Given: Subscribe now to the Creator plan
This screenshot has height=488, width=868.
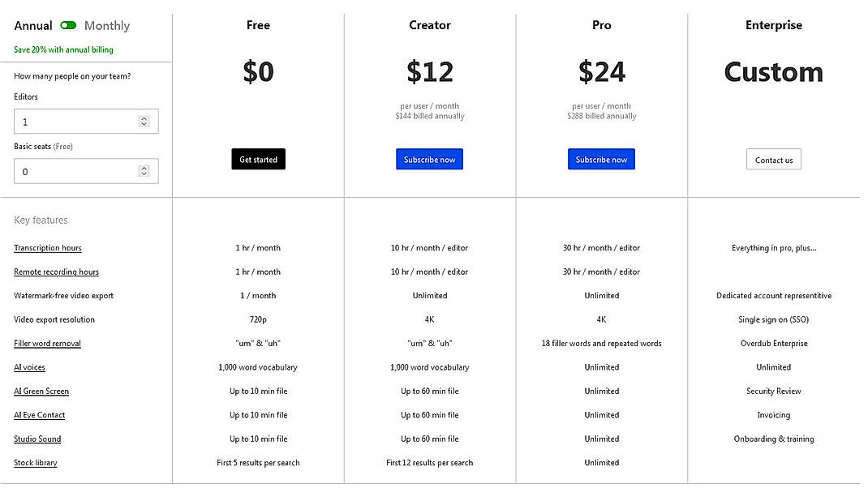Looking at the screenshot, I should 429,159.
